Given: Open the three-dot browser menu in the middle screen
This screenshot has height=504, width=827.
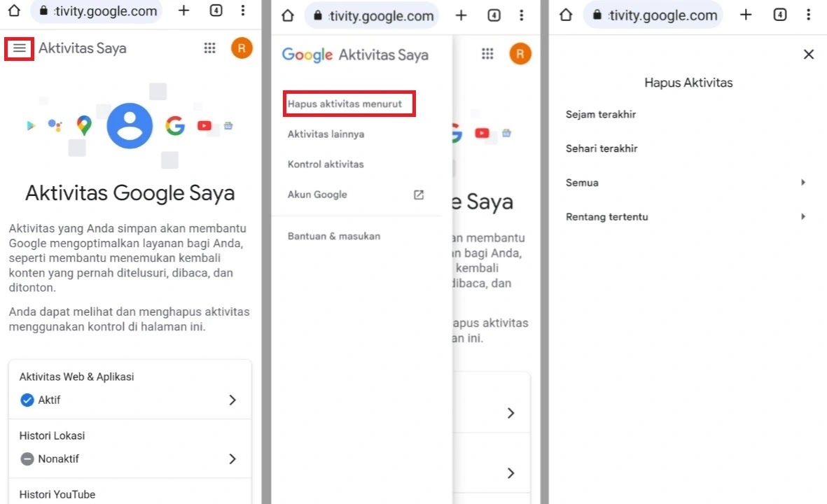Looking at the screenshot, I should point(521,15).
